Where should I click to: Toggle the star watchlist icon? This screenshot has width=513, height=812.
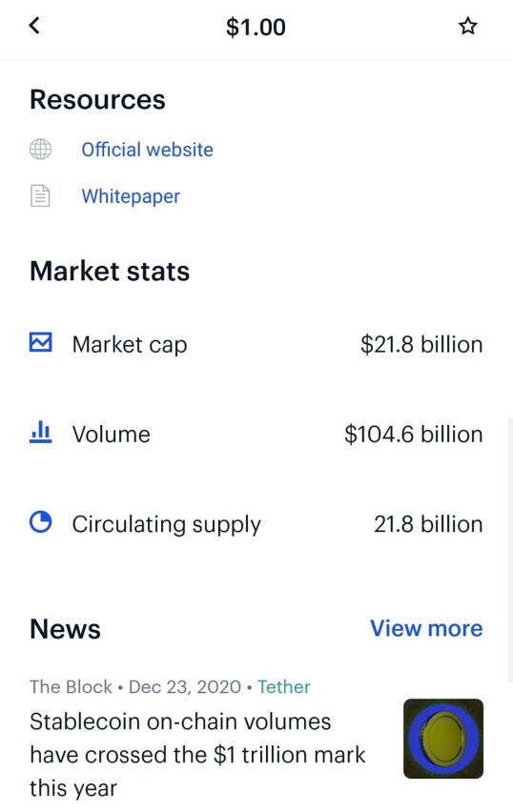click(x=468, y=26)
